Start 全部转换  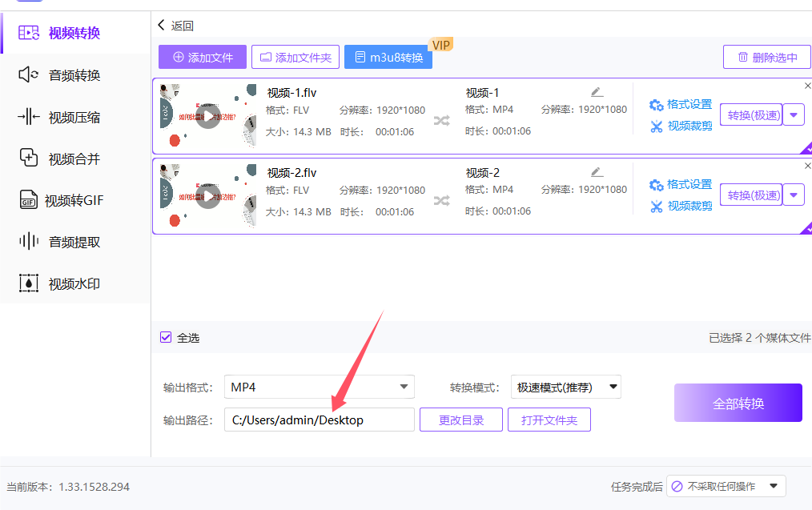pos(738,403)
